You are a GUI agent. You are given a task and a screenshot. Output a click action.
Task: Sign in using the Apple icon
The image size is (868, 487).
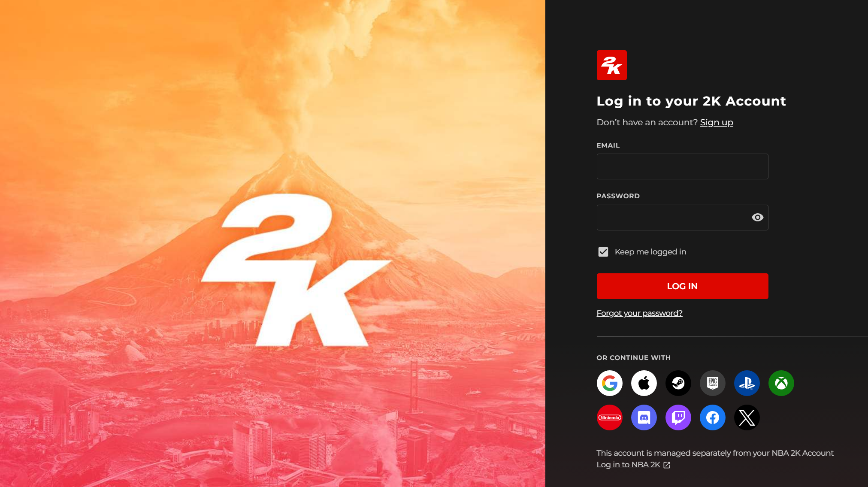pos(644,383)
